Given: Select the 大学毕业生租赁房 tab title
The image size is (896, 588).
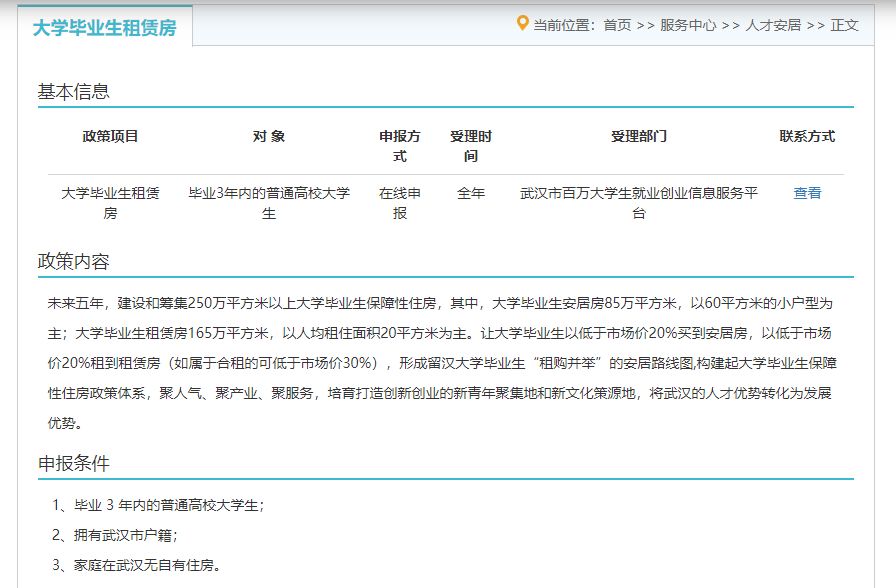Looking at the screenshot, I should click(105, 27).
